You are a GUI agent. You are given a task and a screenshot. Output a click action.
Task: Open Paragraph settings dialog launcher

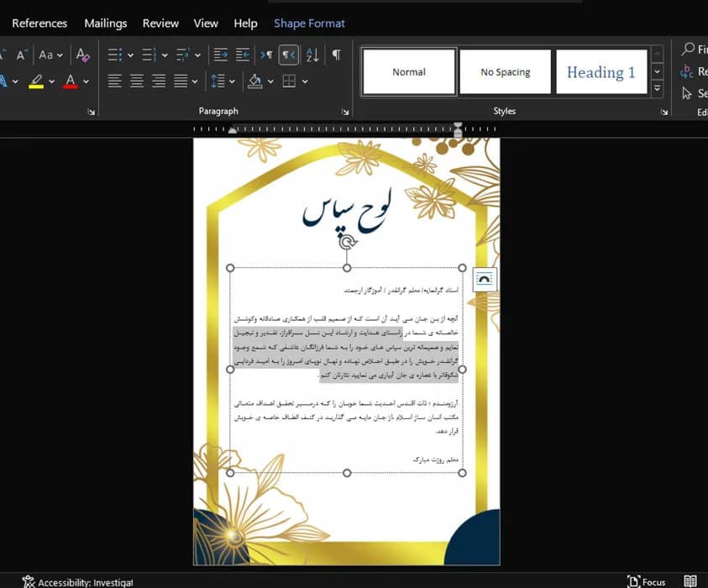click(345, 112)
